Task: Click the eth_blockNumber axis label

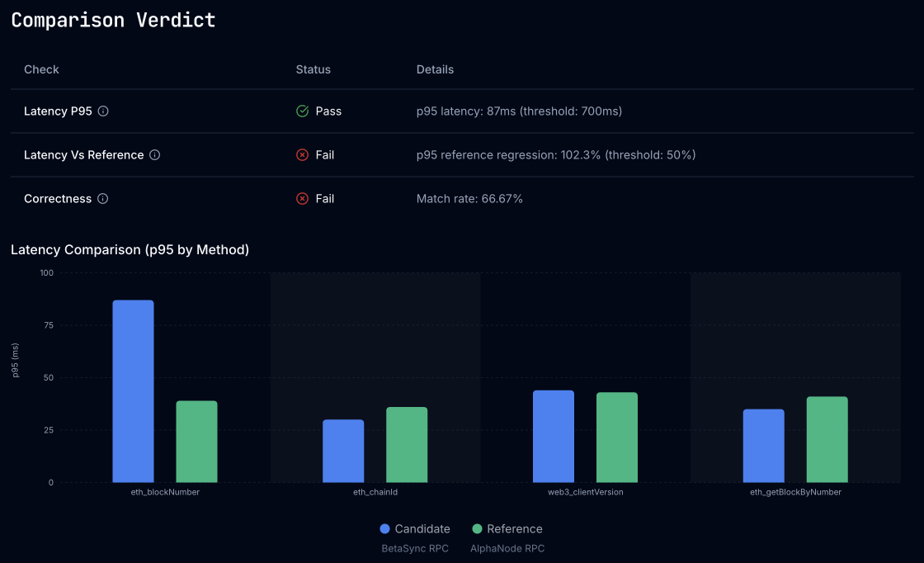Action: pos(165,492)
